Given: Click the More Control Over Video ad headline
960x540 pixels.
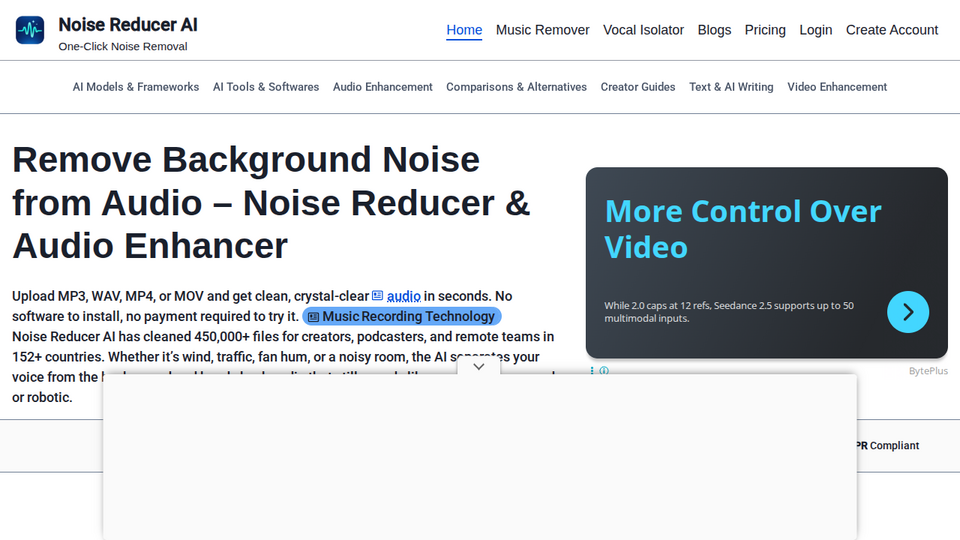Looking at the screenshot, I should 743,229.
